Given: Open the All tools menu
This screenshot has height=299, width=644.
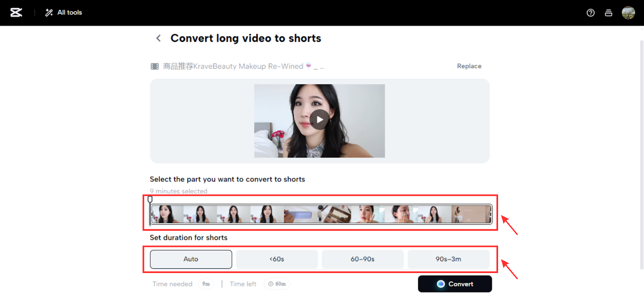Looking at the screenshot, I should (63, 13).
